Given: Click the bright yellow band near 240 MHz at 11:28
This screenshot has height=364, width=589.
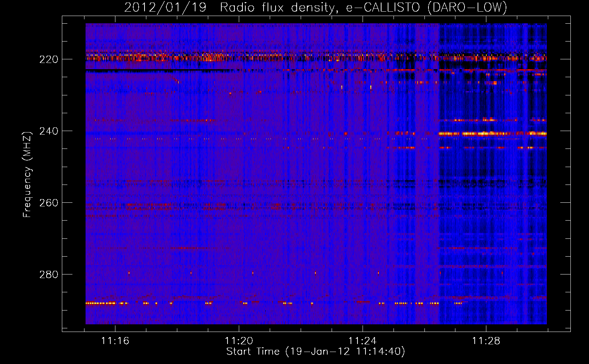Looking at the screenshot, I should (493, 134).
